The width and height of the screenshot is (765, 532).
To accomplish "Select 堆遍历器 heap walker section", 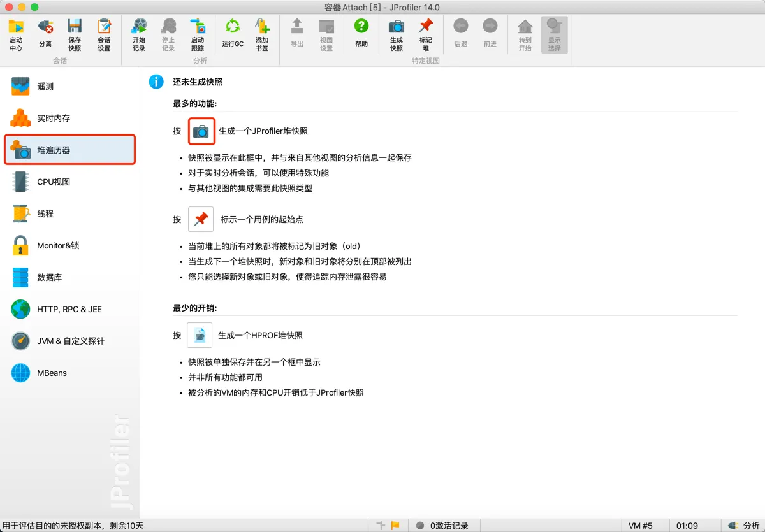I will [x=70, y=150].
